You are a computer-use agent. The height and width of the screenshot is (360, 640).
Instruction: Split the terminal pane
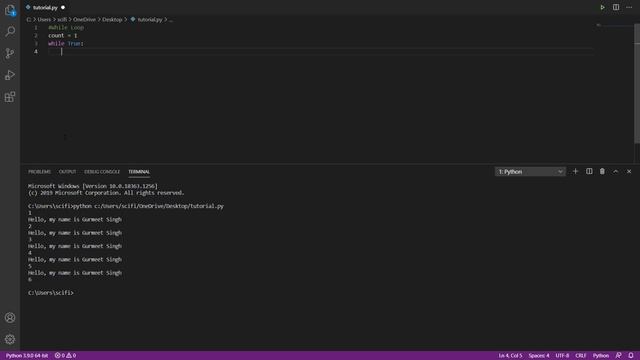[589, 171]
